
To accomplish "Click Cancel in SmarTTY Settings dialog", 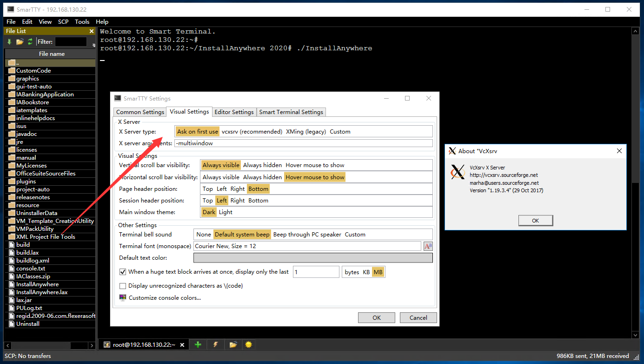I will click(418, 317).
